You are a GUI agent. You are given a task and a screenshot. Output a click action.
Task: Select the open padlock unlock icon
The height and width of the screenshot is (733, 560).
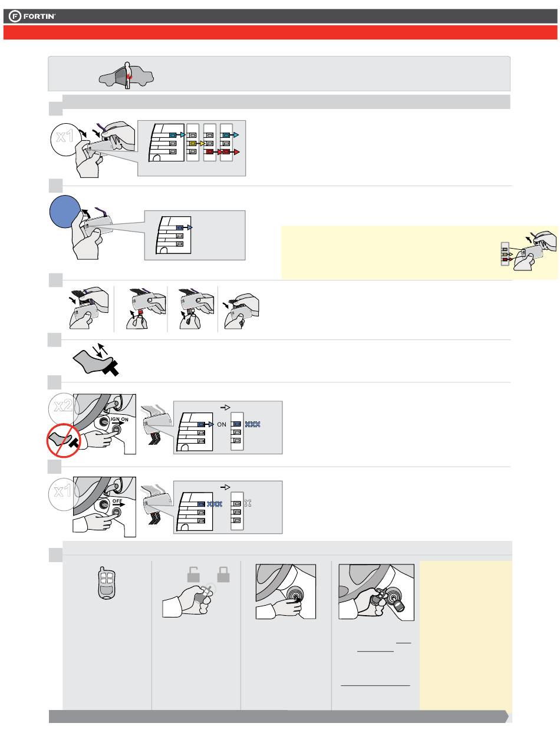(193, 573)
